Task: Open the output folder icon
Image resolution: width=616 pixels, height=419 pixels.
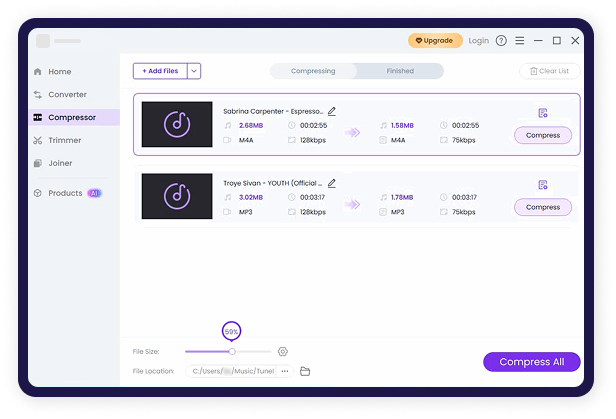Action: coord(305,371)
